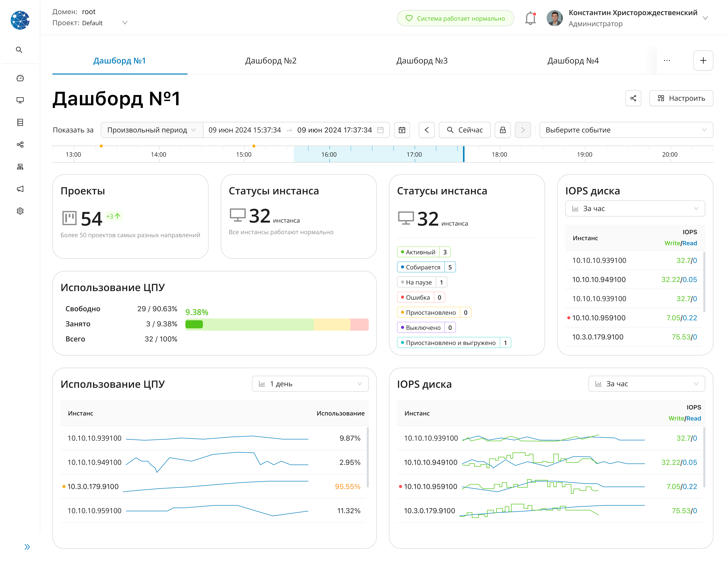Screen dimensions: 728x561
Task: Click the CPU usage progress bar
Action: 277,324
